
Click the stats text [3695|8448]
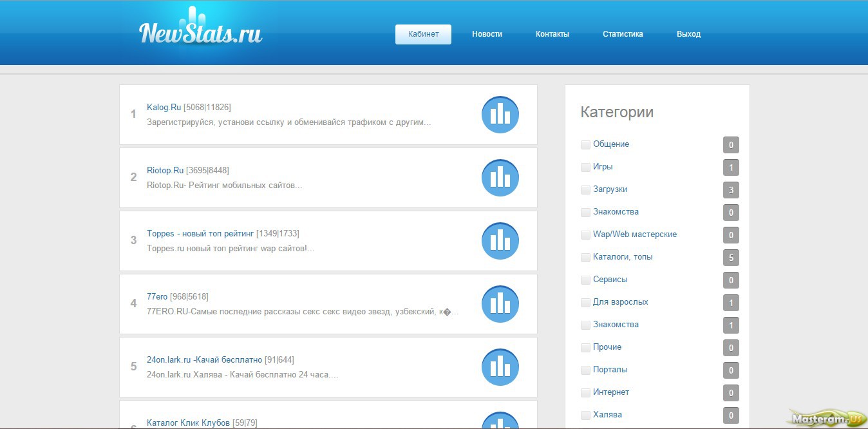pos(207,171)
